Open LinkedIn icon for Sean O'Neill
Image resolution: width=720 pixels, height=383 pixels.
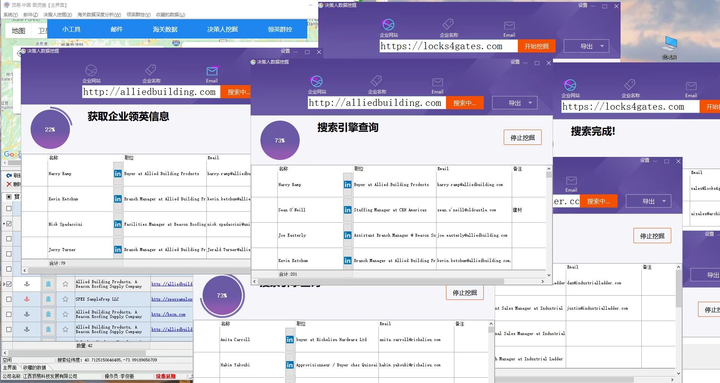pos(348,209)
